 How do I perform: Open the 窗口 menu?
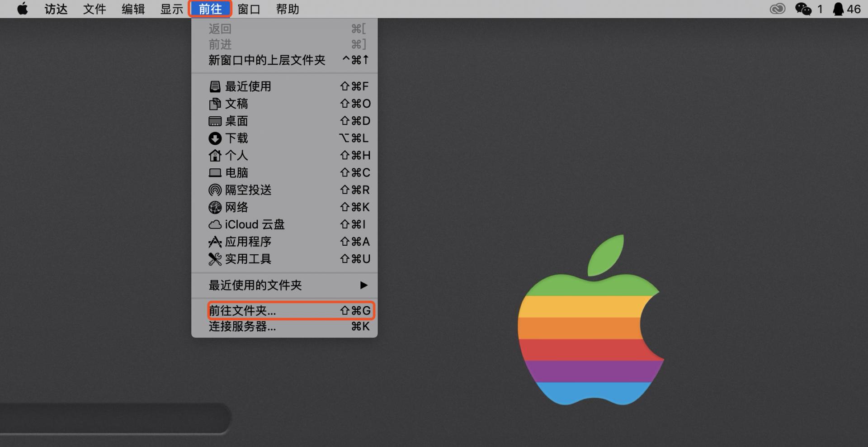tap(249, 9)
